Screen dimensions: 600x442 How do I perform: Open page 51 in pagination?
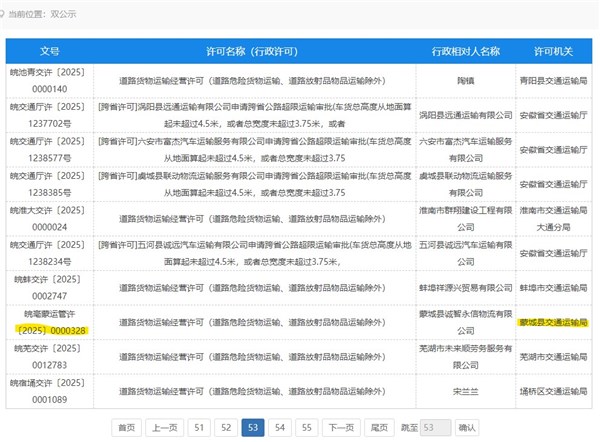pyautogui.click(x=199, y=427)
